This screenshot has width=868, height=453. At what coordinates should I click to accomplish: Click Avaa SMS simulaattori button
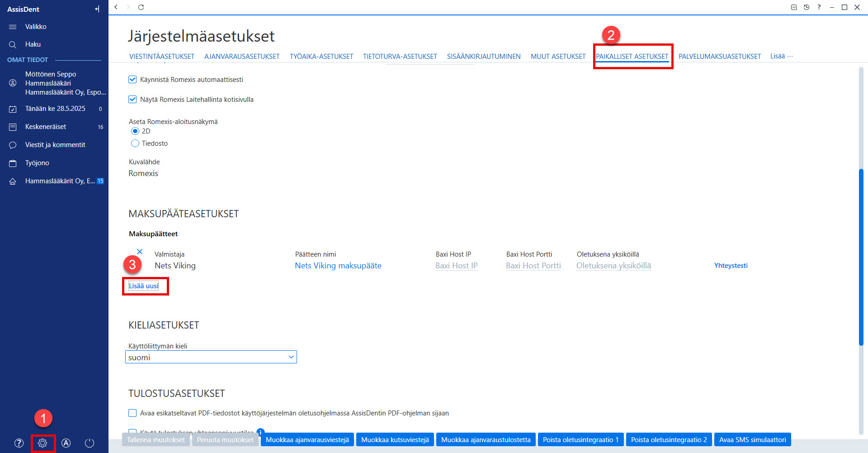(x=753, y=440)
